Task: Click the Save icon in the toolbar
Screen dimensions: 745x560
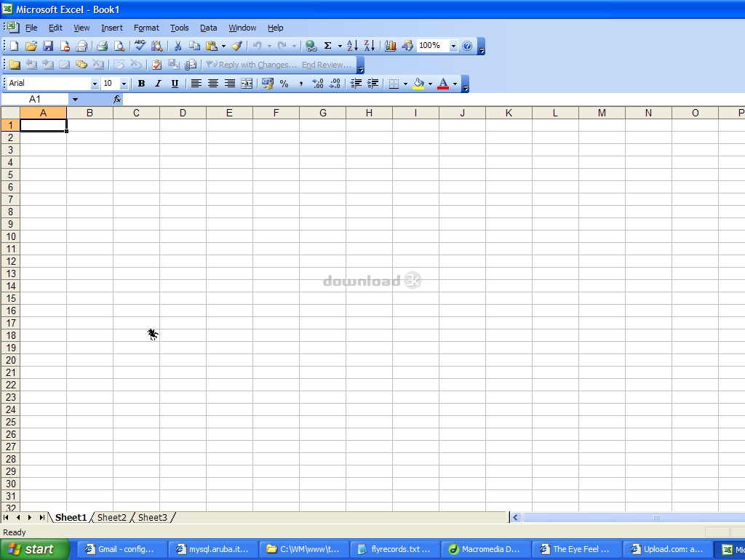Action: click(x=48, y=46)
